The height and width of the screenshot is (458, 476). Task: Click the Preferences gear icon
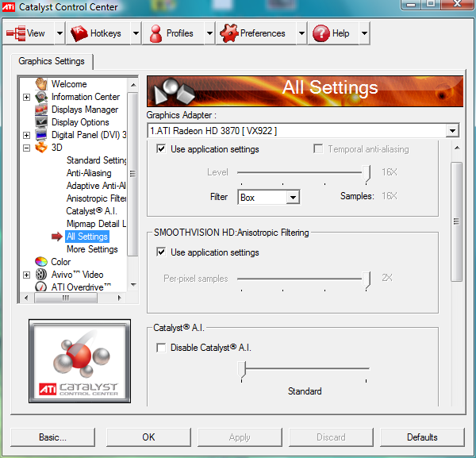click(228, 33)
